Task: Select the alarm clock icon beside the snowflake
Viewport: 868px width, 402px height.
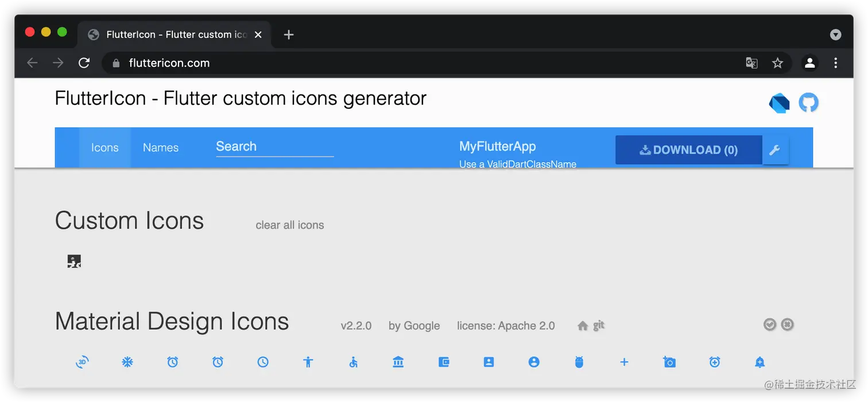Action: pyautogui.click(x=173, y=362)
